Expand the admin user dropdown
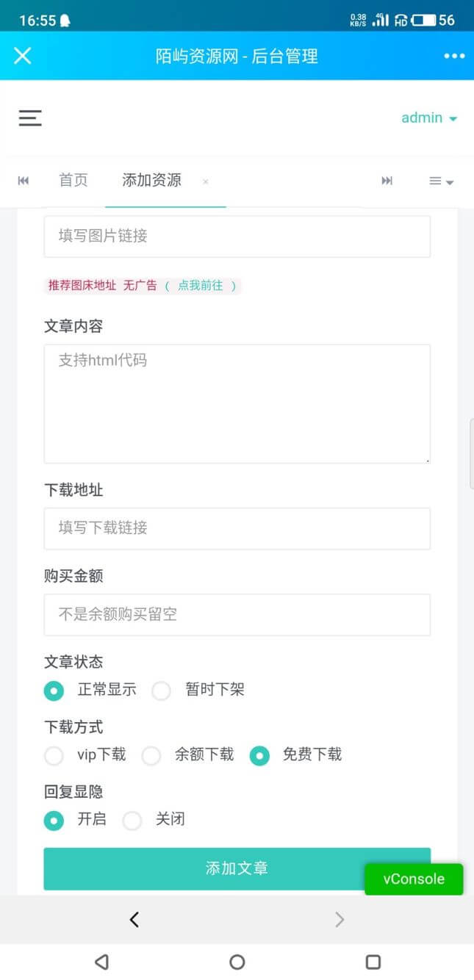This screenshot has height=980, width=474. (429, 118)
